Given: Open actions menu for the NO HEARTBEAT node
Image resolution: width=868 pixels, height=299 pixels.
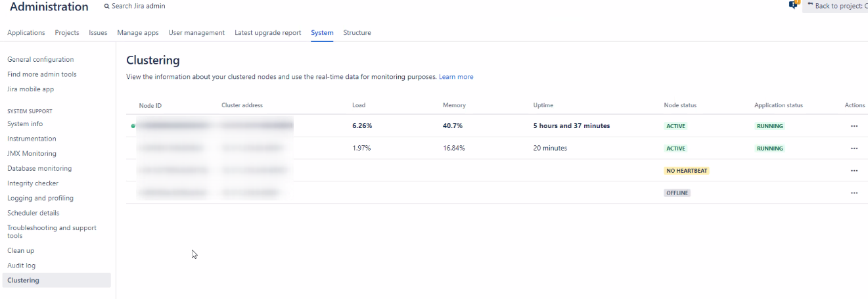Looking at the screenshot, I should pos(854,171).
